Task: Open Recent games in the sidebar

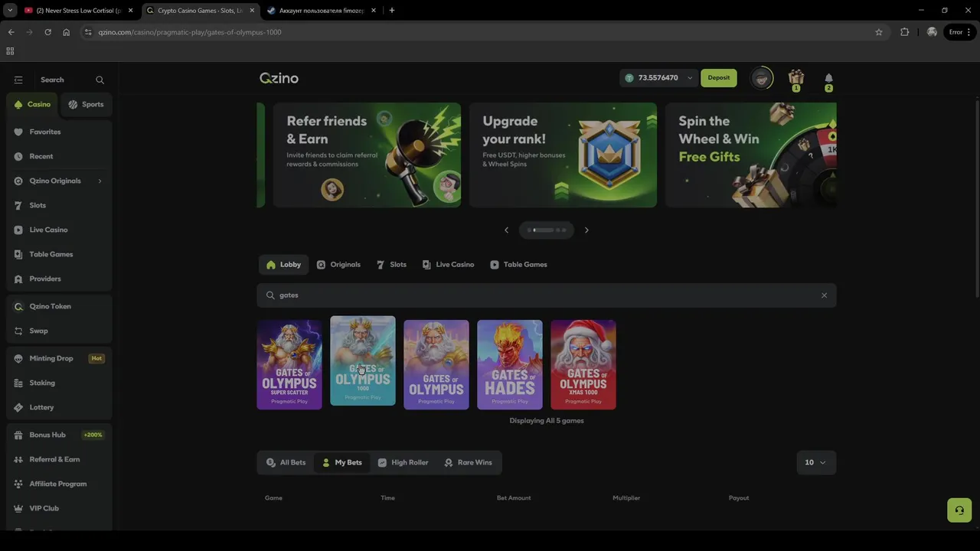Action: tap(59, 156)
